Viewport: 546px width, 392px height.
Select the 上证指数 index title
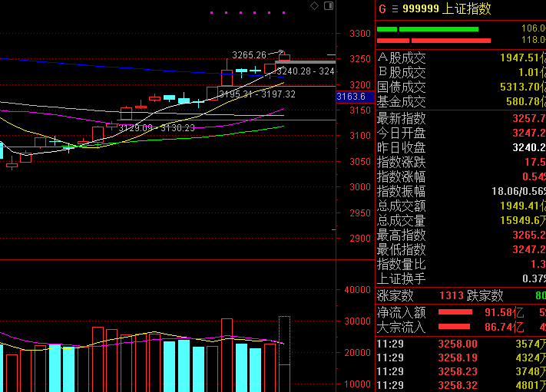click(x=466, y=8)
